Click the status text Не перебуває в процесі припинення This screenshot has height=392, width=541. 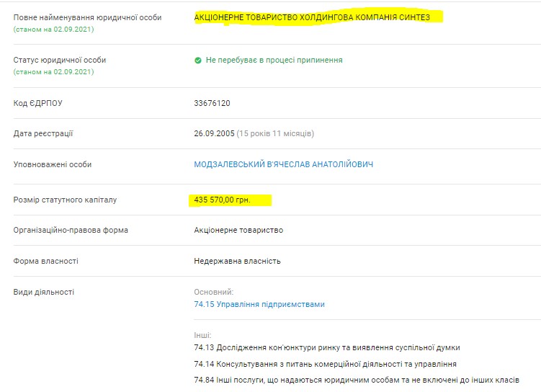point(274,61)
